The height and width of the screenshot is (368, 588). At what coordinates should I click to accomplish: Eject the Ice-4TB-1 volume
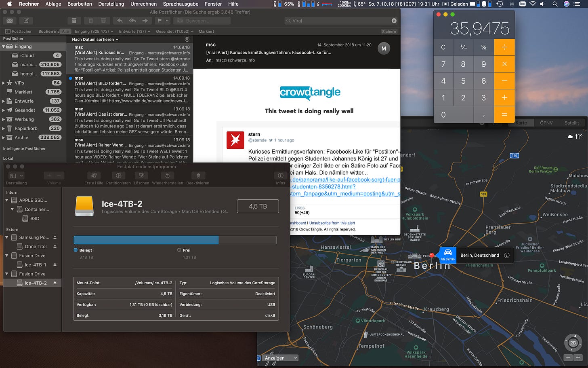pos(55,264)
